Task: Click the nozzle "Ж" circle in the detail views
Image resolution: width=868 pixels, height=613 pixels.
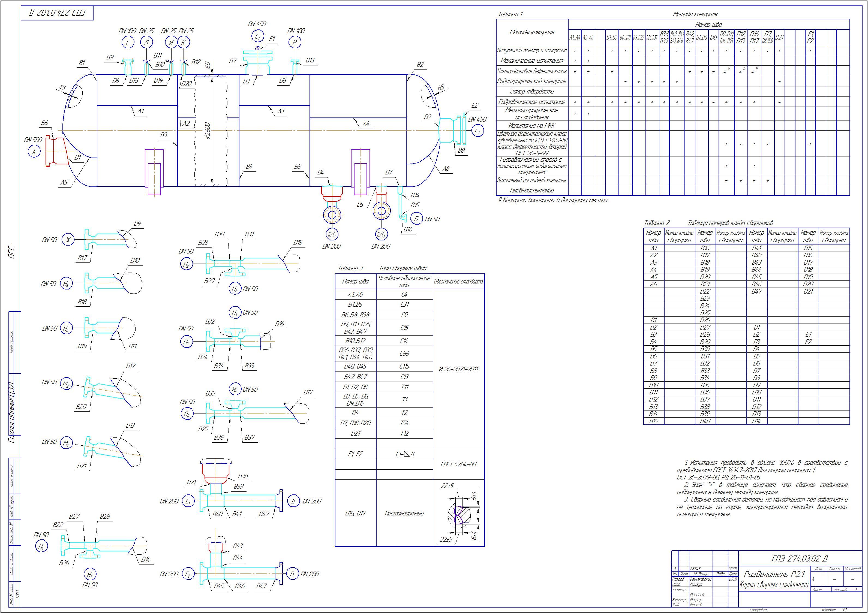Action: point(68,240)
